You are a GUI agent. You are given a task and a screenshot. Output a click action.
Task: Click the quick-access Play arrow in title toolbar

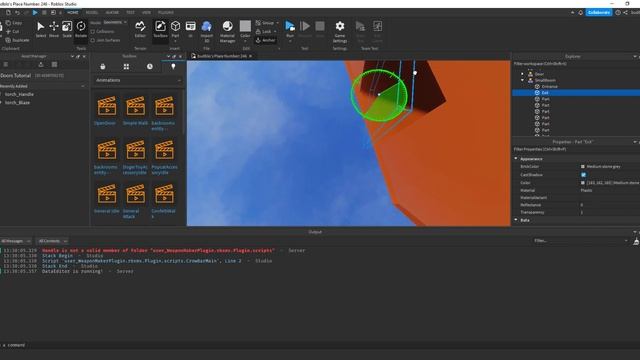point(35,13)
